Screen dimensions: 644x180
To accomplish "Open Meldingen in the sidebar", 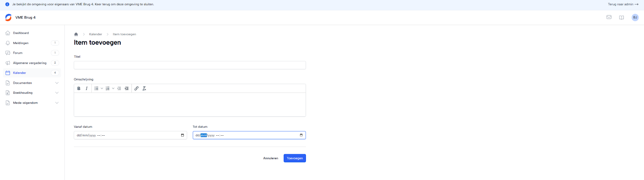I will (21, 43).
